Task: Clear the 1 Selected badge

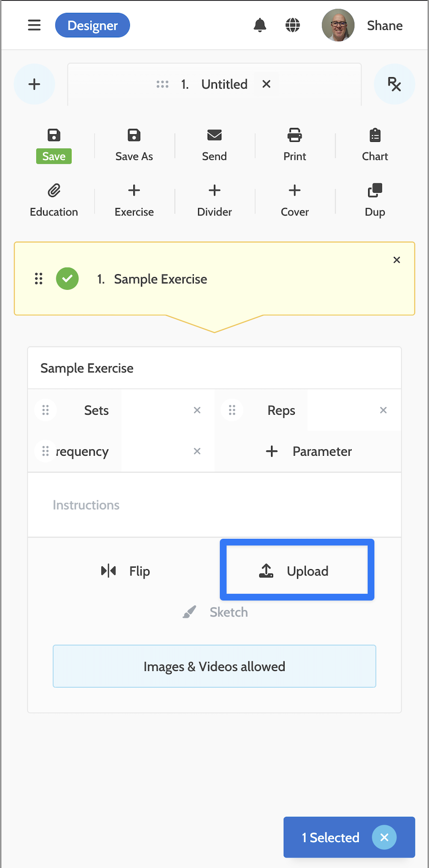Action: tap(384, 837)
